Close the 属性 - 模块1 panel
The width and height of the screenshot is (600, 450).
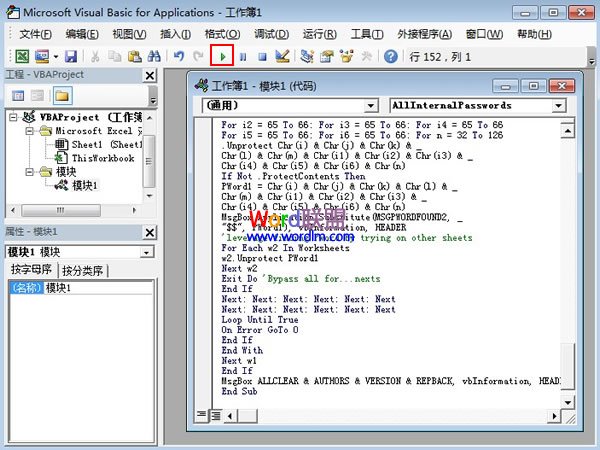(x=150, y=232)
